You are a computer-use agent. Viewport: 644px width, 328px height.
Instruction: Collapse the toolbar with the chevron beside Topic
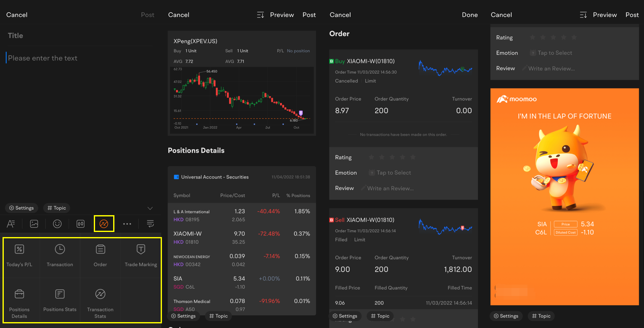tap(150, 208)
